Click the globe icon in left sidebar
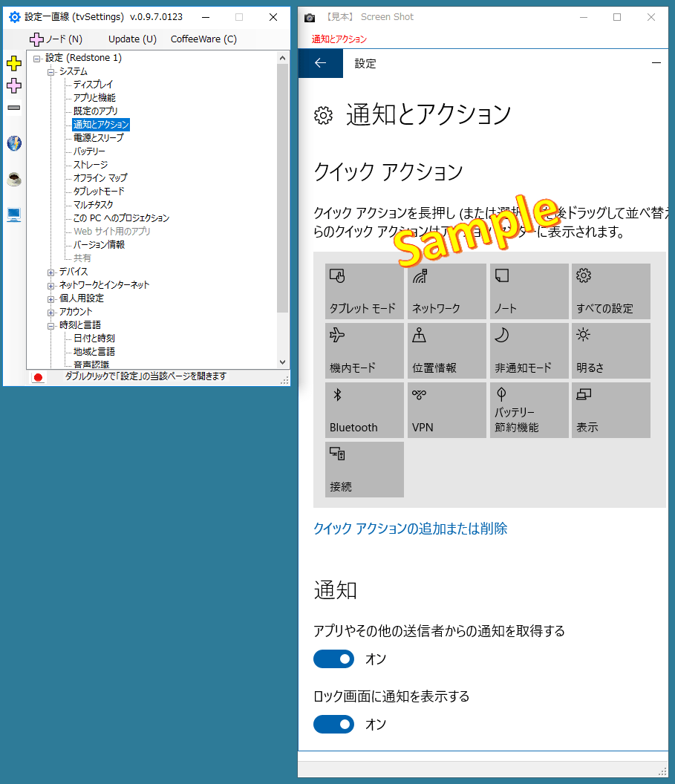 click(x=13, y=143)
